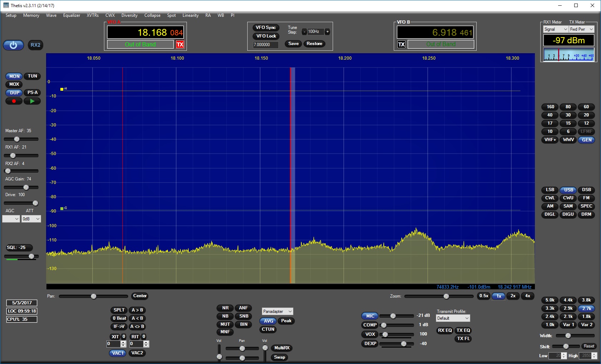
Task: Toggle the MON monitor button
Action: [x=14, y=76]
